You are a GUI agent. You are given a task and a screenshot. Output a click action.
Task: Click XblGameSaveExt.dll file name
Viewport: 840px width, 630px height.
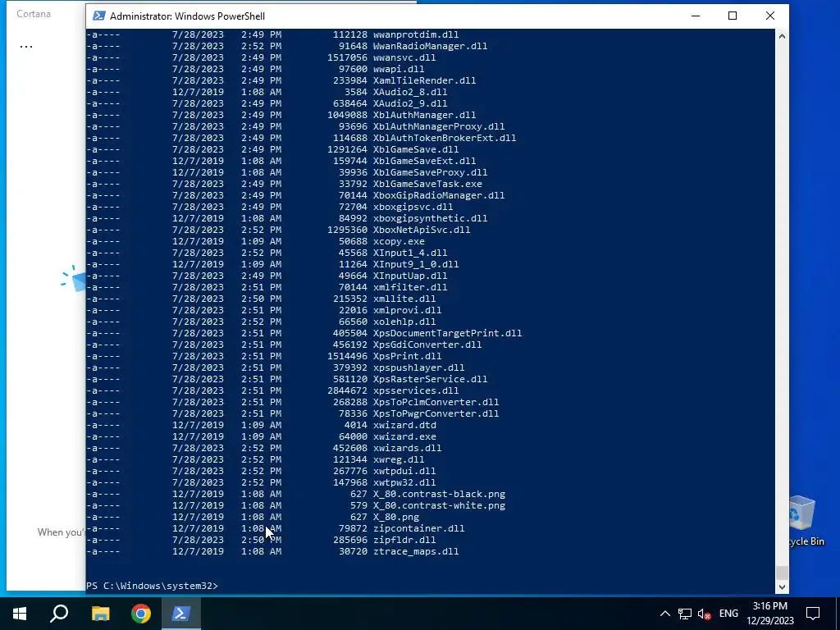424,162
